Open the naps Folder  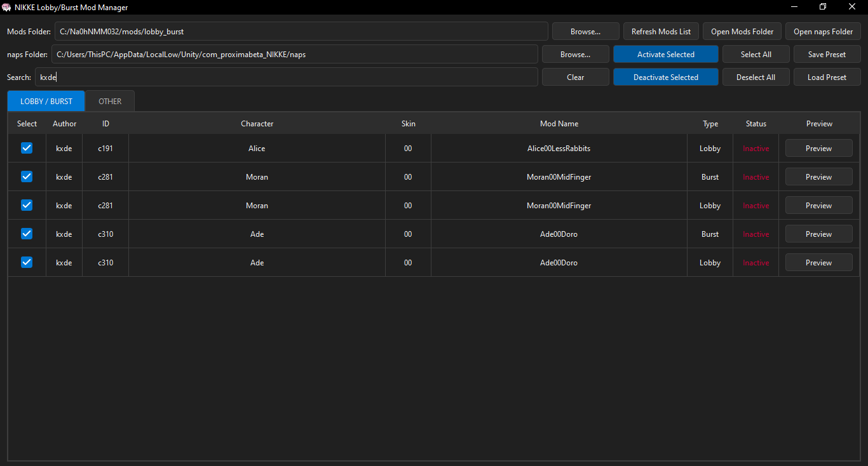pos(823,30)
